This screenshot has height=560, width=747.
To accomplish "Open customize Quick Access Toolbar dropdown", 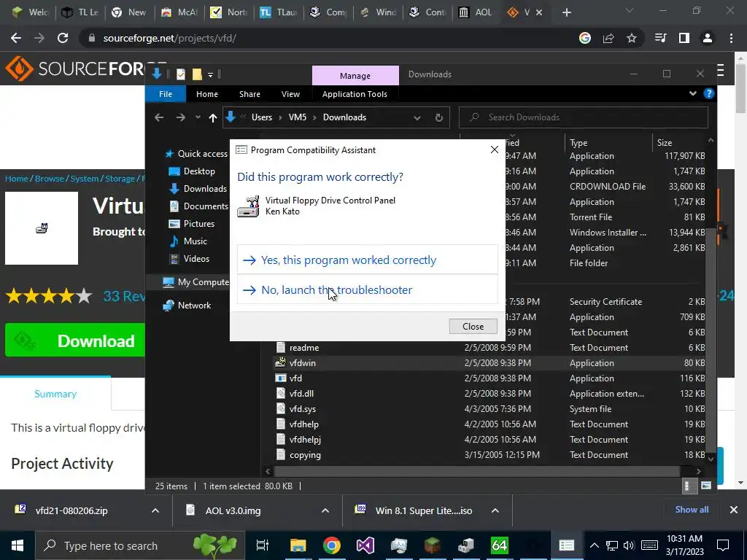I will click(x=210, y=75).
